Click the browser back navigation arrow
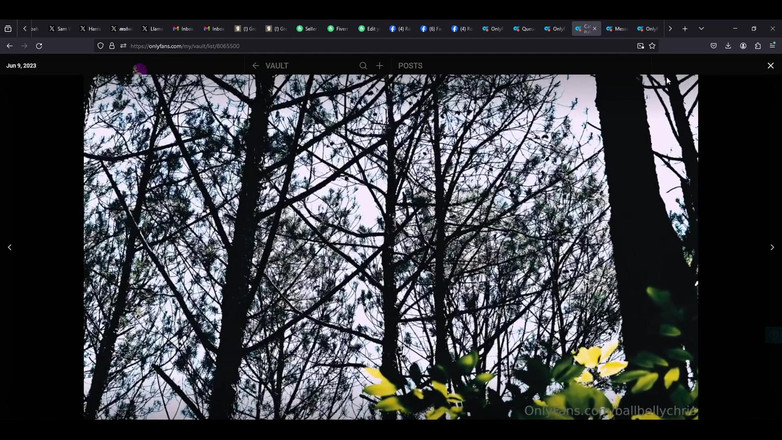Viewport: 782px width, 440px height. tap(10, 46)
